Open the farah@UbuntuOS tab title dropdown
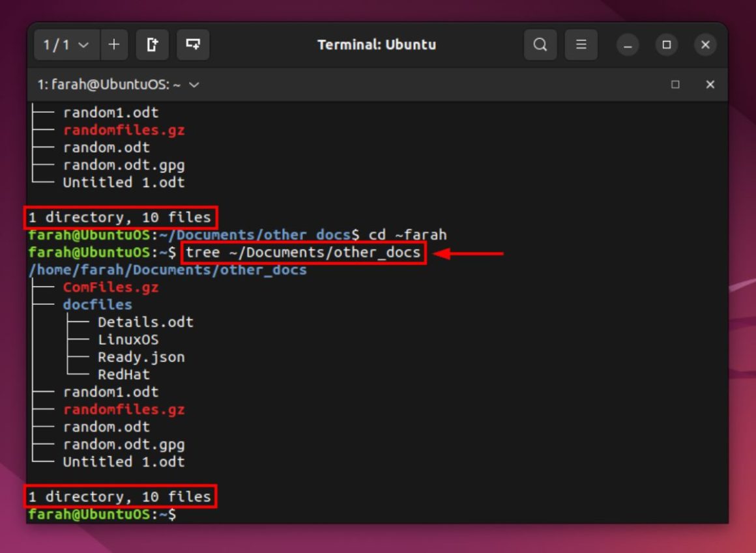Screen dimensions: 756x553 192,84
